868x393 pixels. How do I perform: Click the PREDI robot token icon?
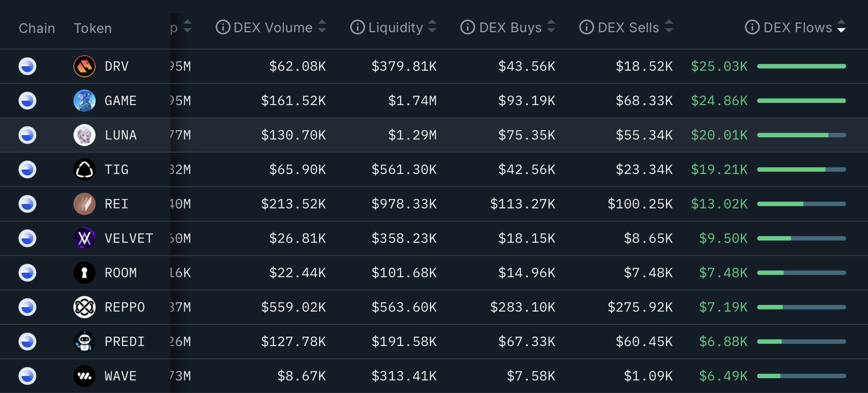(84, 341)
